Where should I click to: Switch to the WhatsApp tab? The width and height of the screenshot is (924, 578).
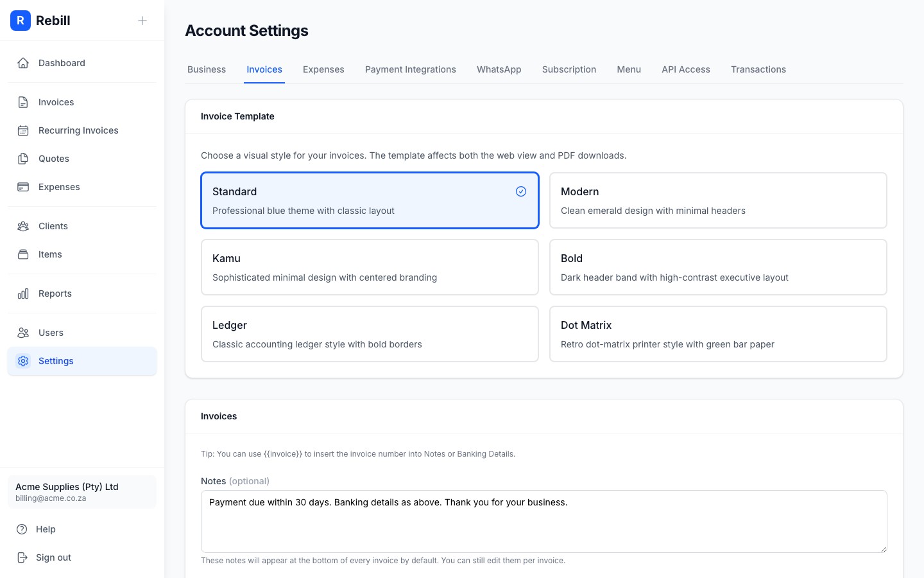point(499,69)
